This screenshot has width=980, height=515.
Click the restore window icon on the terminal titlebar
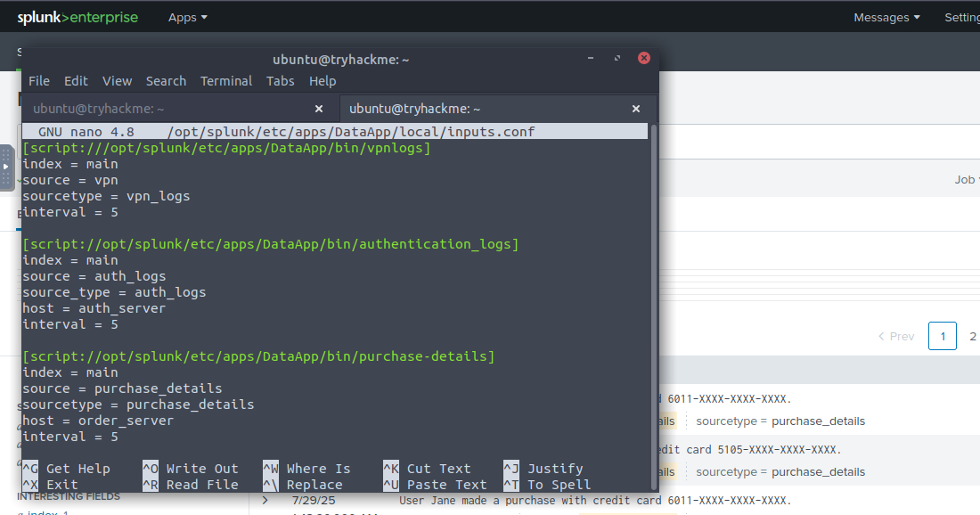tap(617, 58)
